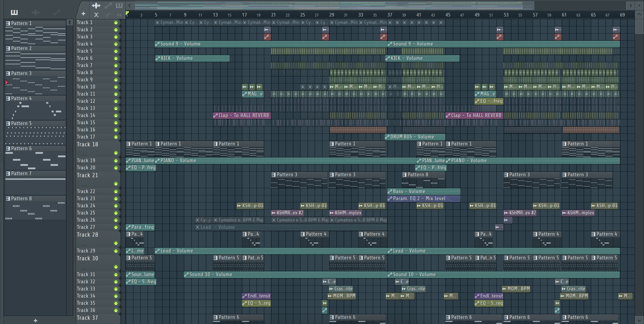Select first MOM..BPM clip on Track 34

coord(342,296)
